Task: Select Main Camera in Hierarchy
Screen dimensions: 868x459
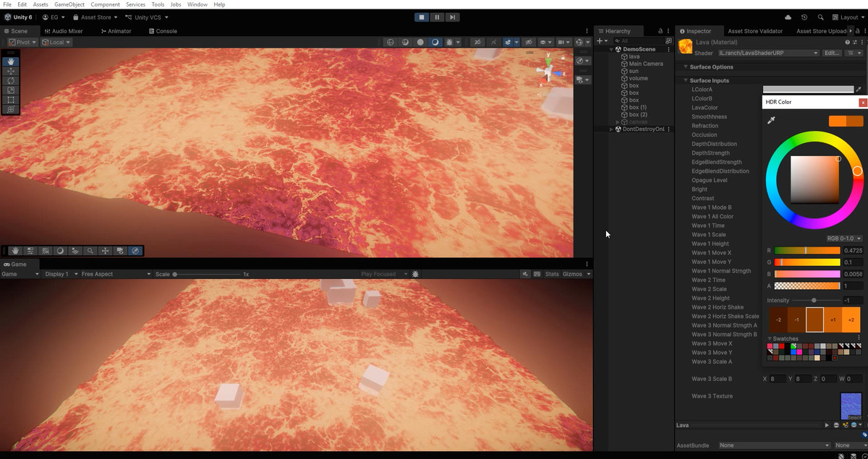Action: [646, 64]
